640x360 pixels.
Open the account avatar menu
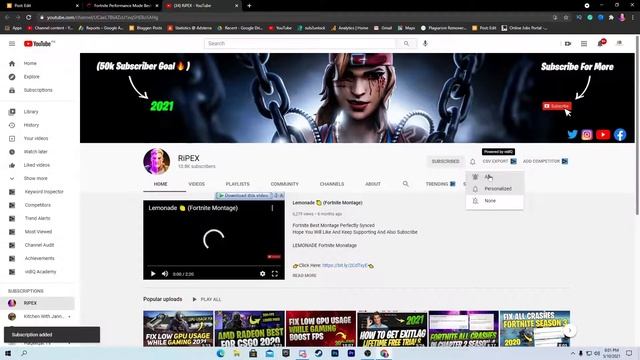click(619, 43)
